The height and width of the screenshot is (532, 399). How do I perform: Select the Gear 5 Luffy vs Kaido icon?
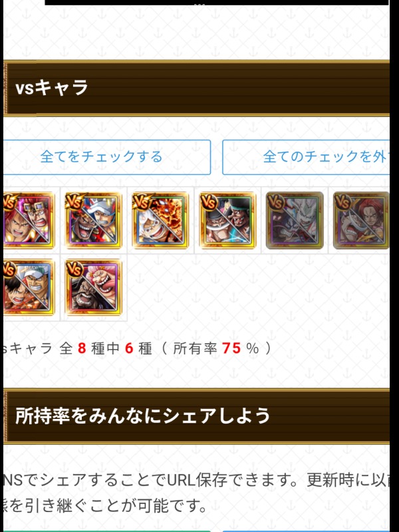tap(160, 220)
